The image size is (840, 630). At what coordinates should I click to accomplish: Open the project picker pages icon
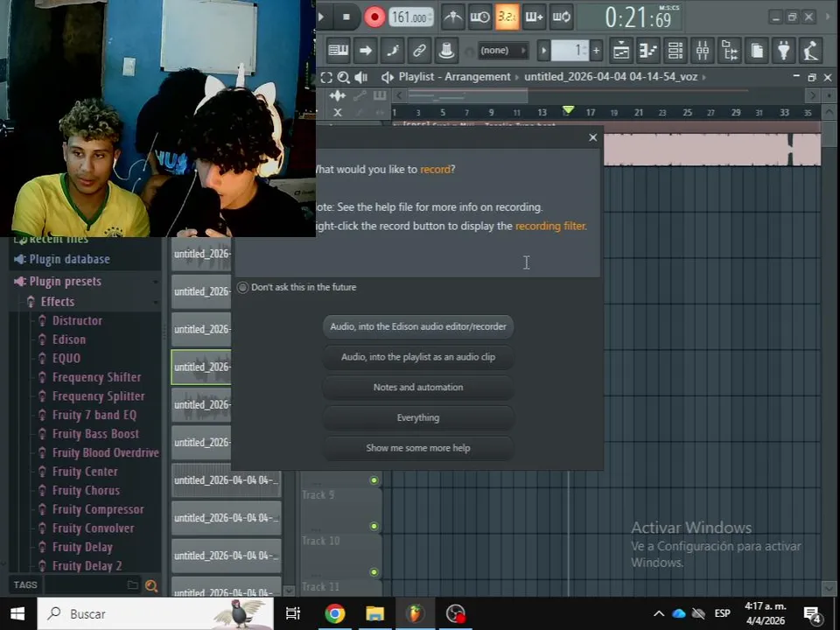756,51
